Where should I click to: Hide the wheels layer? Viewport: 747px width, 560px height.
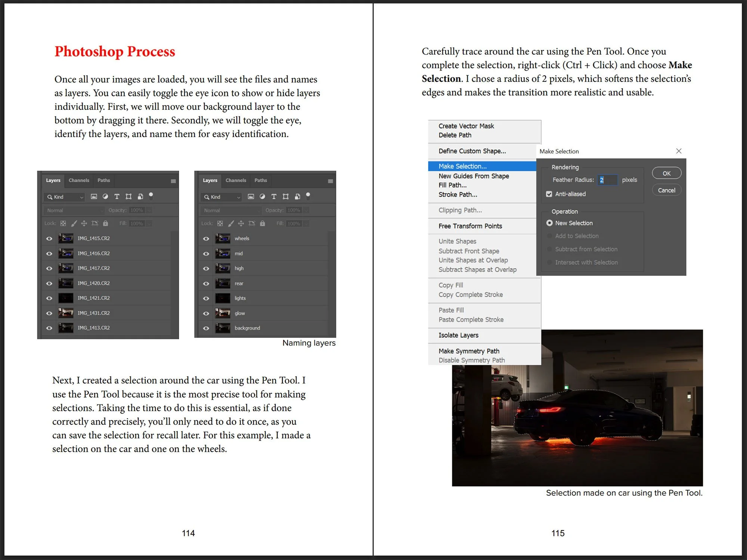tap(206, 238)
